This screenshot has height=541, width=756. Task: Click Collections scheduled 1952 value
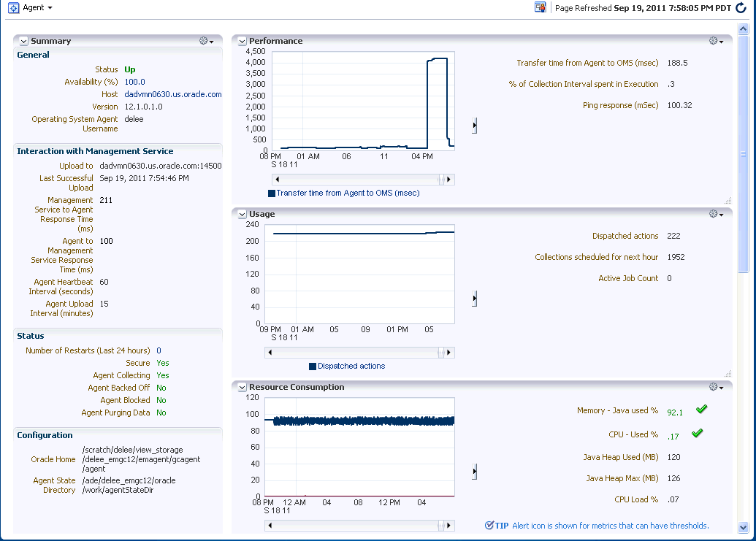(x=676, y=257)
